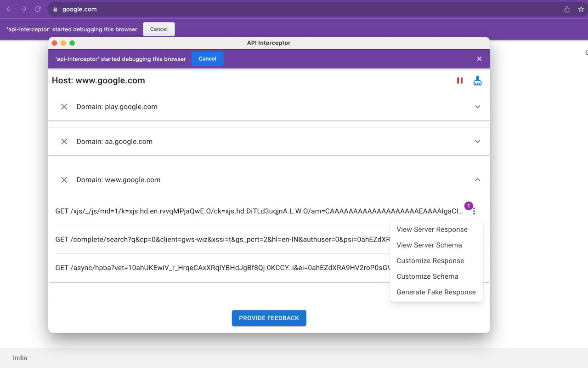
Task: Cancel debugging via the blue Cancel button
Action: pos(207,59)
